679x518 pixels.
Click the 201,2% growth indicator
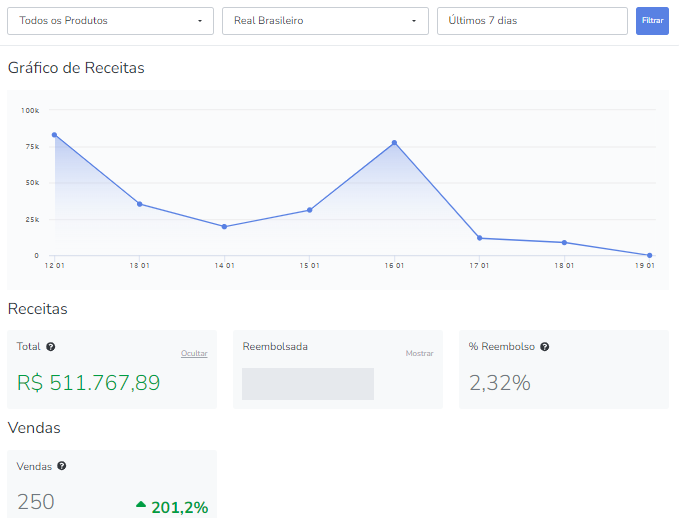pyautogui.click(x=180, y=508)
